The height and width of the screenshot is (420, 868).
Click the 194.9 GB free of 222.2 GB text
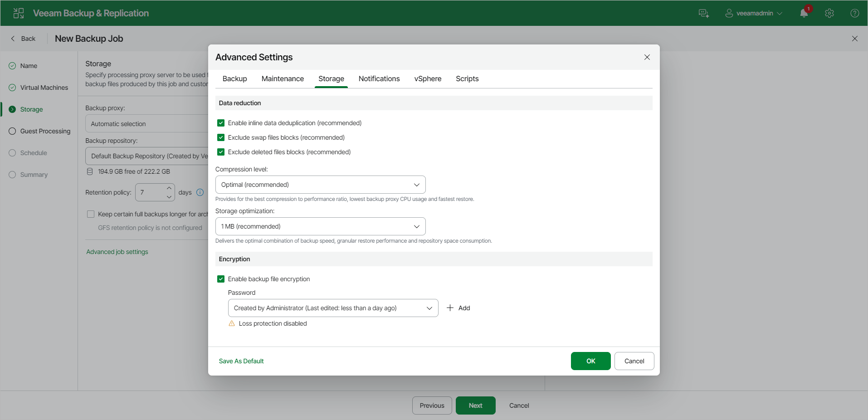(x=134, y=171)
